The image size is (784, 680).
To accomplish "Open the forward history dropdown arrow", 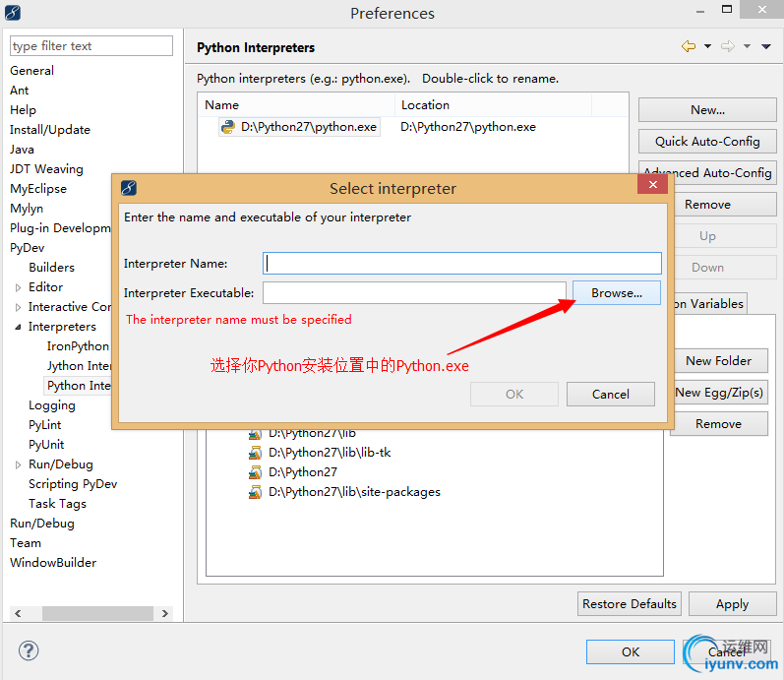I will (x=747, y=46).
